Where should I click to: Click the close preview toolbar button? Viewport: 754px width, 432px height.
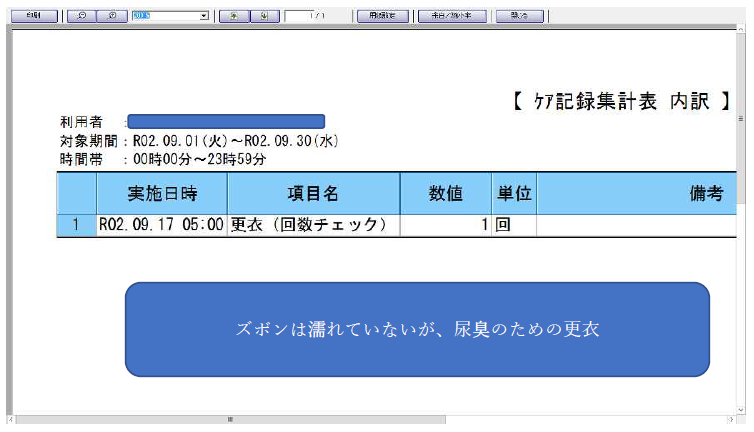pyautogui.click(x=519, y=16)
